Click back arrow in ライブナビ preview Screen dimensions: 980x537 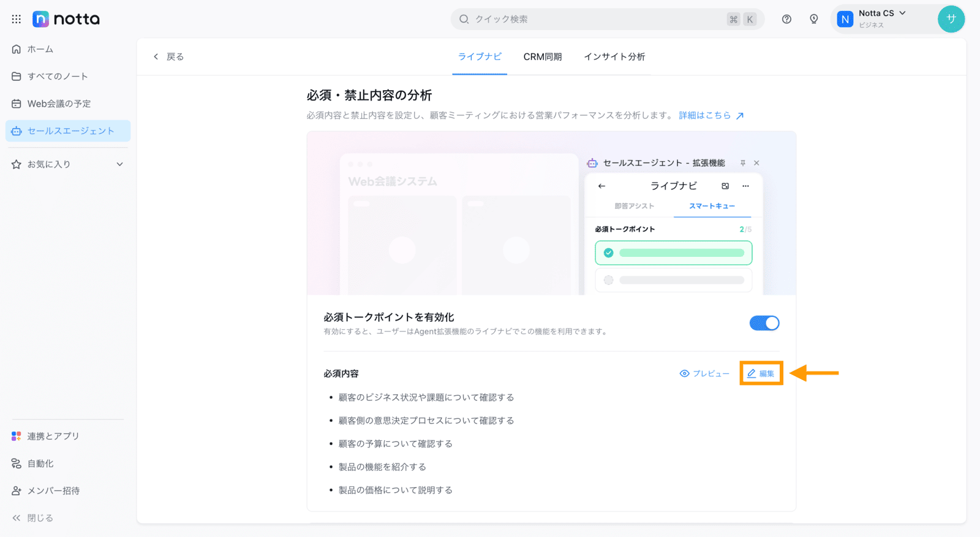tap(601, 186)
